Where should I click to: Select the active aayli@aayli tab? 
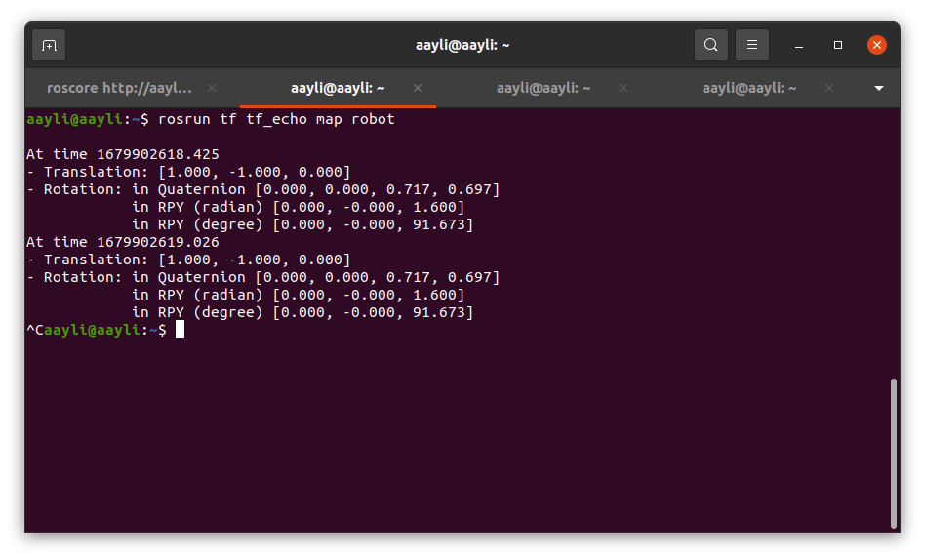pos(338,88)
